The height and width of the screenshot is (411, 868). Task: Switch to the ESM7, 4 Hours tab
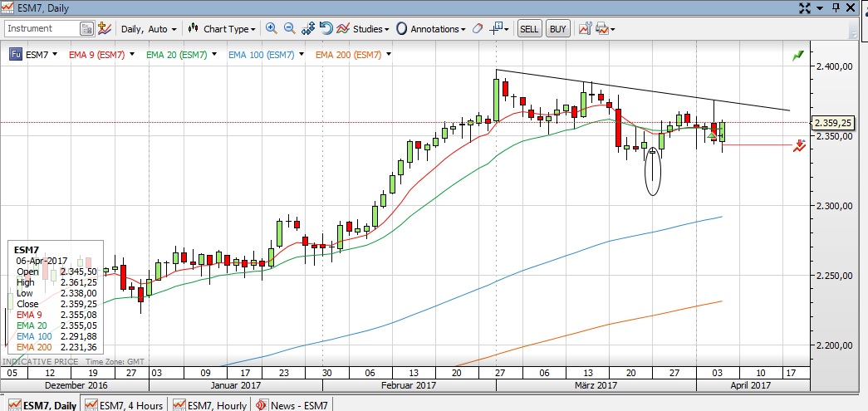[x=125, y=405]
